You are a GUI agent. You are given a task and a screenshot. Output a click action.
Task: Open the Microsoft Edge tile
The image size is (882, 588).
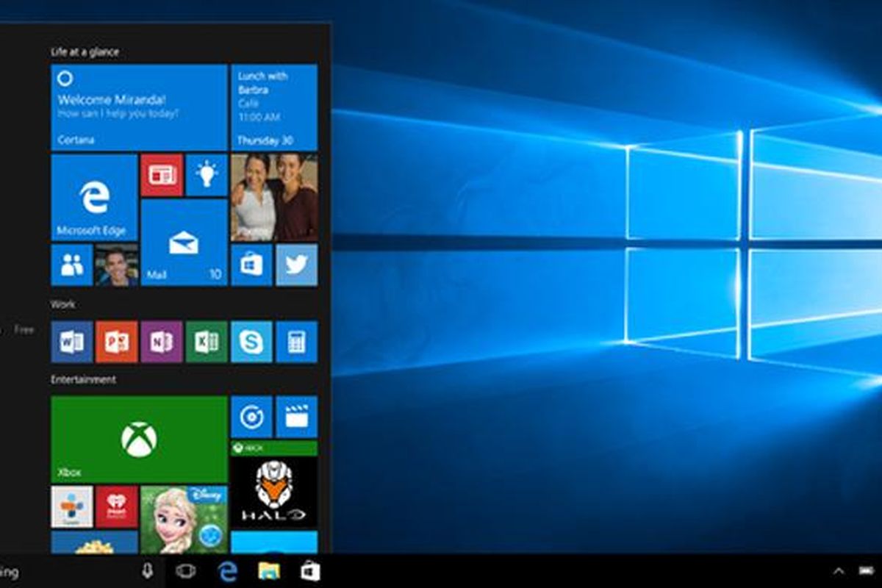94,198
